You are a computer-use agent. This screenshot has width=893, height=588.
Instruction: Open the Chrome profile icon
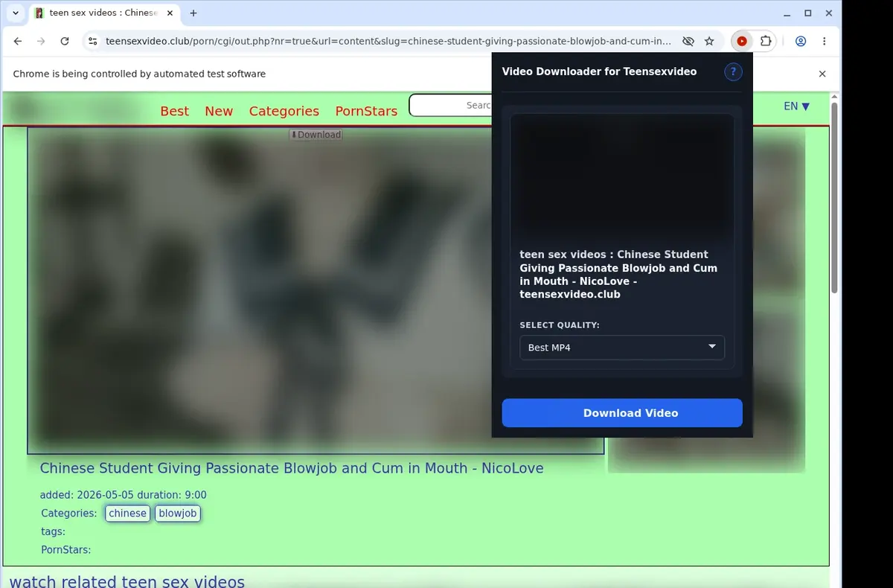click(x=801, y=42)
